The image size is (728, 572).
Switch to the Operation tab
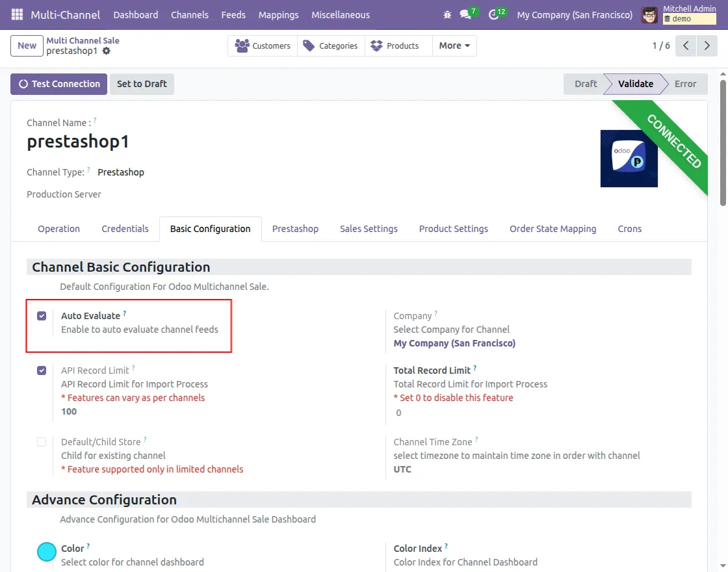tap(59, 229)
